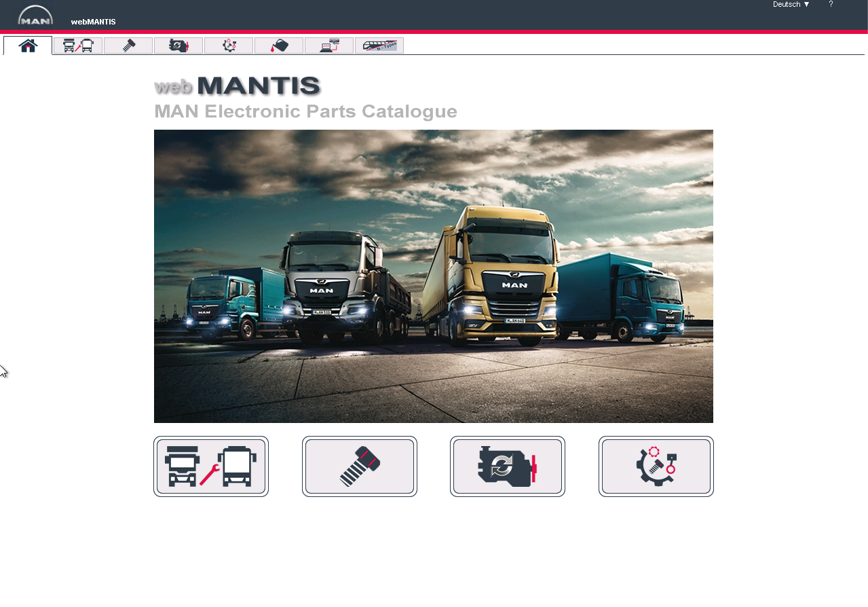The width and height of the screenshot is (868, 607).
Task: Open the N-Types bus tab
Action: point(379,45)
